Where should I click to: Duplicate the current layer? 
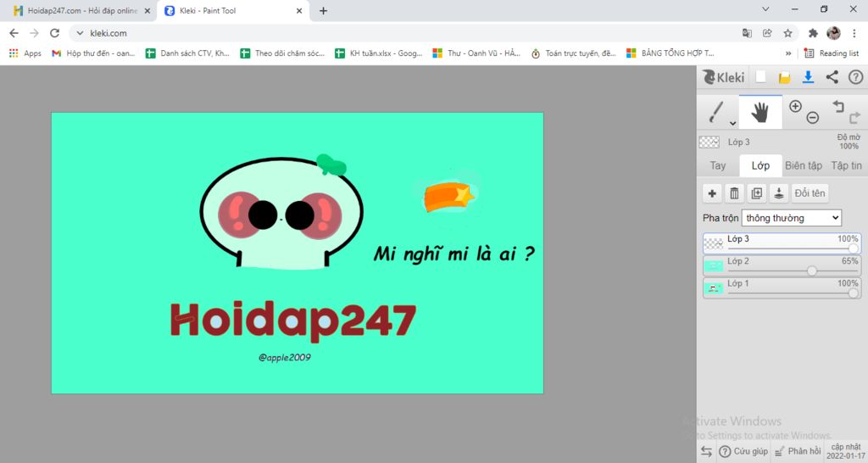pyautogui.click(x=756, y=193)
